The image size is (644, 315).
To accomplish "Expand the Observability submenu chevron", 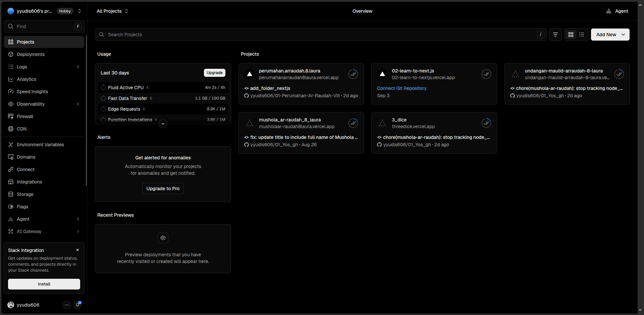I will 78,104.
